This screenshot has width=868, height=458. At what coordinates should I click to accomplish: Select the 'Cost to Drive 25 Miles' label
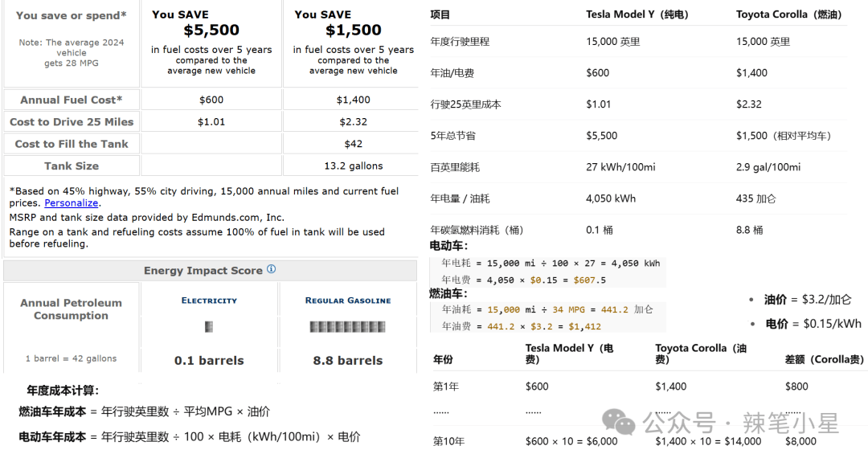tap(72, 121)
